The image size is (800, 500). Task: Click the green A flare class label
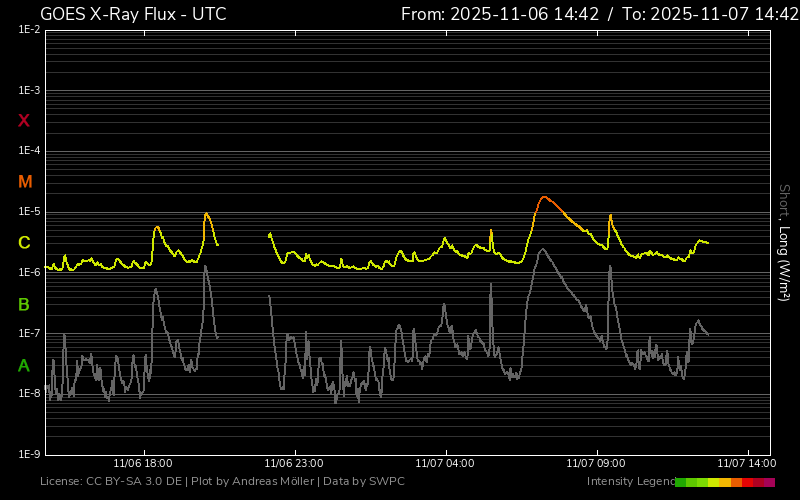click(24, 365)
